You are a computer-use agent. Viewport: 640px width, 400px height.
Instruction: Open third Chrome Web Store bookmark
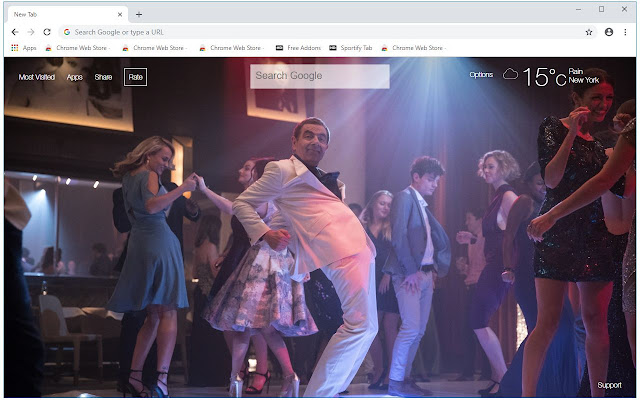[232, 48]
